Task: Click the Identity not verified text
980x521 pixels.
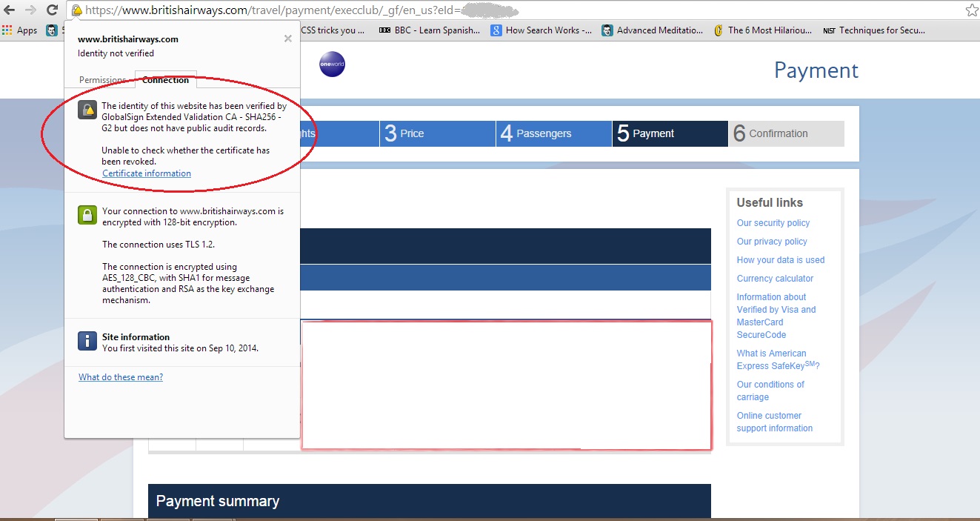Action: (116, 53)
